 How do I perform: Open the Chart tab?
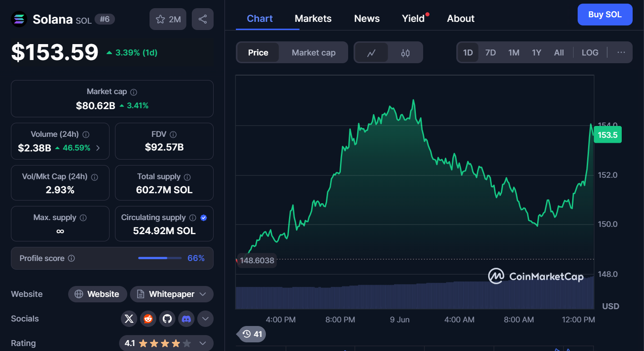click(x=260, y=19)
